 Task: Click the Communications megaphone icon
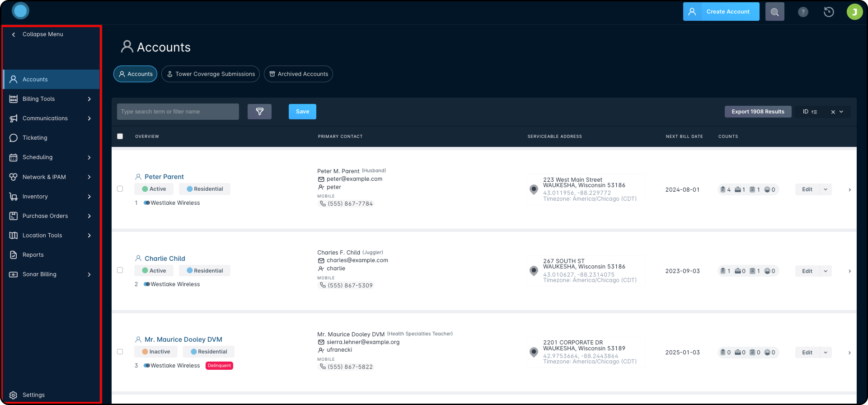pyautogui.click(x=14, y=118)
